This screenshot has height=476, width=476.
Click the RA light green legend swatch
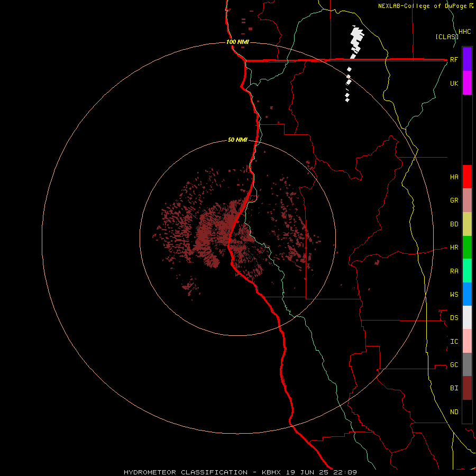click(467, 271)
